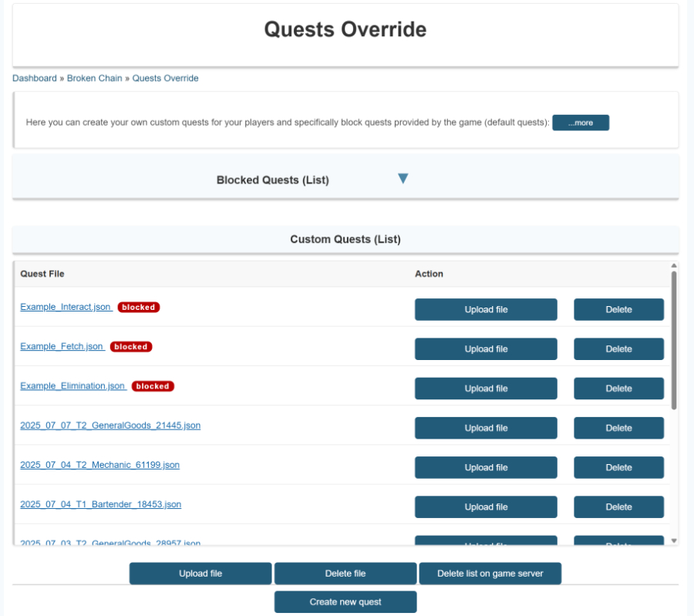Open Example_Interact.json quest file
This screenshot has height=616, width=694.
(66, 307)
